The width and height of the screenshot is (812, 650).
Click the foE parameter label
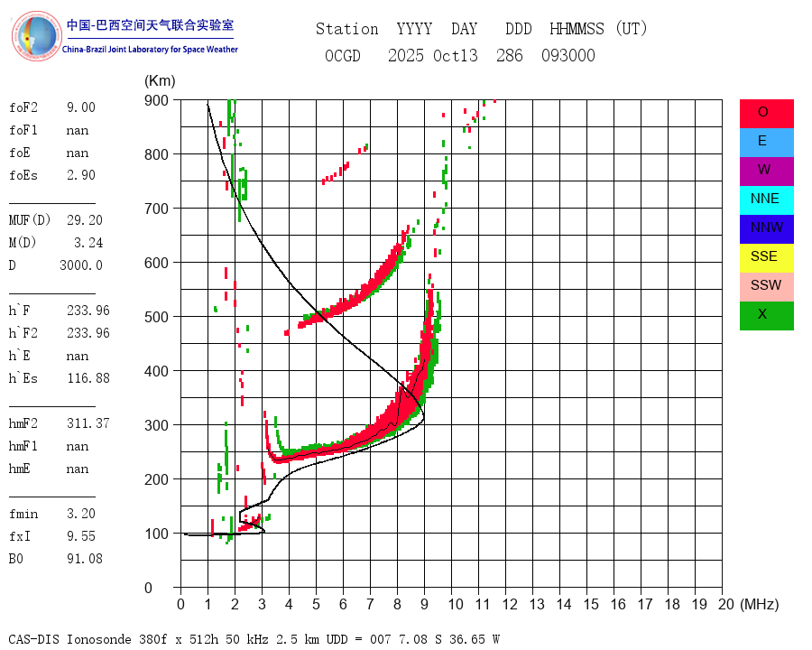click(20, 153)
